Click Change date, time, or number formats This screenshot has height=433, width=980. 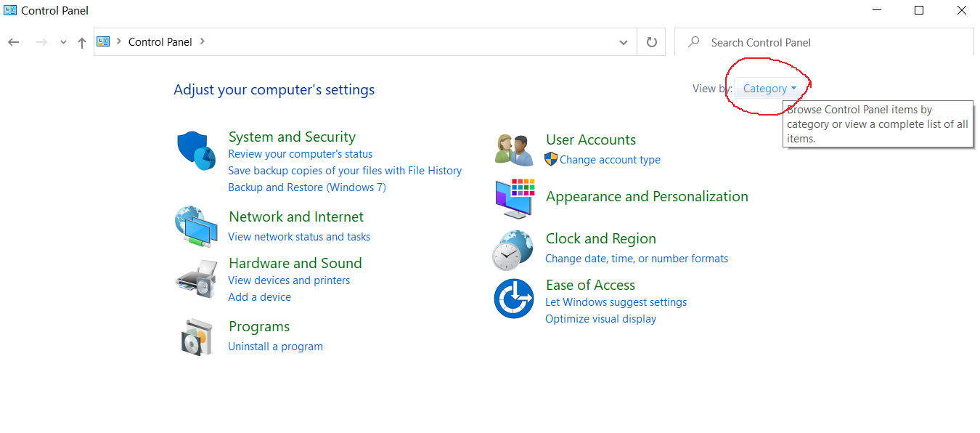[637, 259]
